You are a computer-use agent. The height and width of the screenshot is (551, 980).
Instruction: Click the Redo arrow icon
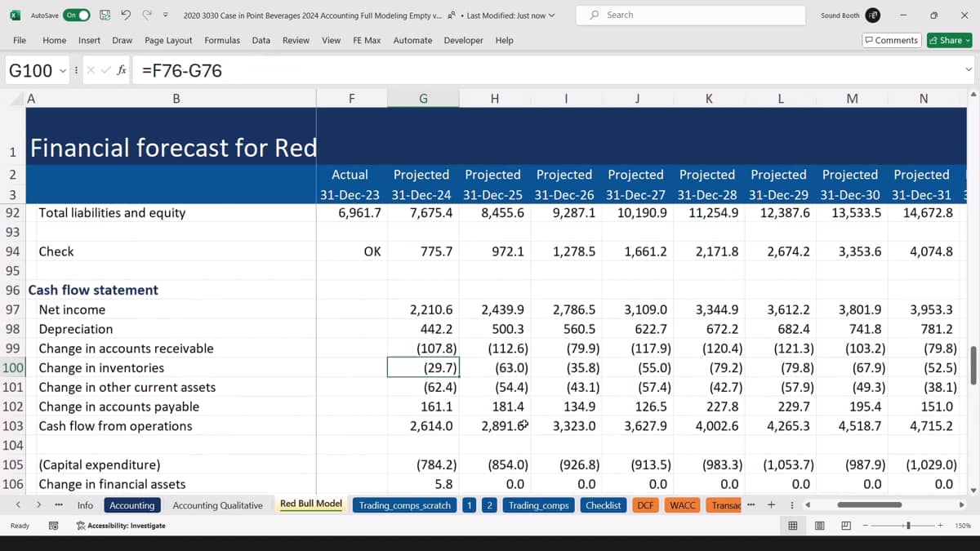[147, 15]
